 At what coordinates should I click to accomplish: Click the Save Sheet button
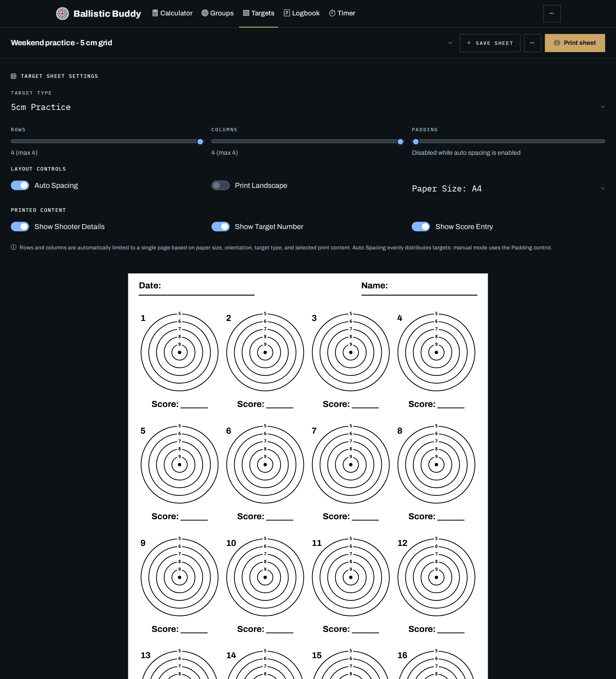click(x=490, y=43)
